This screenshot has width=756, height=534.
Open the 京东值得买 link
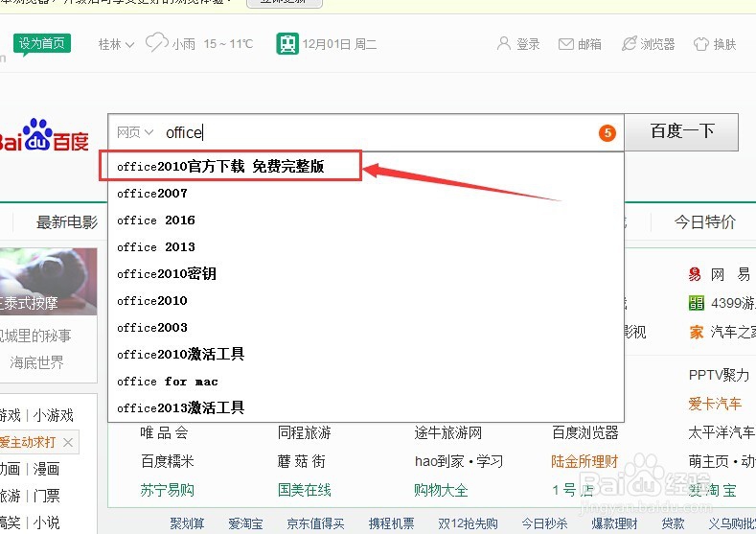pos(316,523)
